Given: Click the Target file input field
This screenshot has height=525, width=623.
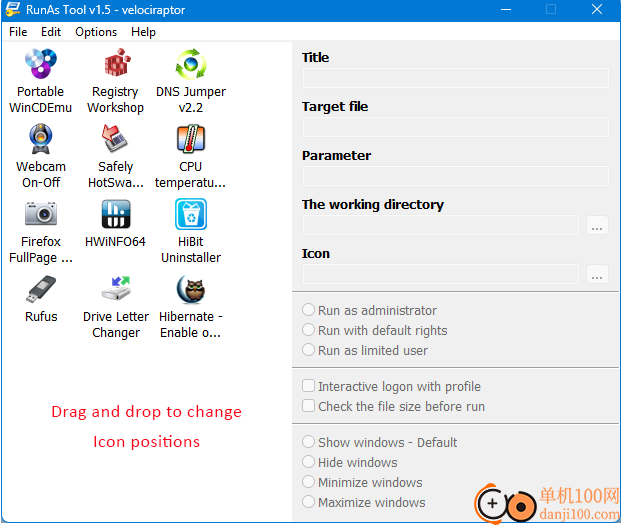Looking at the screenshot, I should 456,127.
